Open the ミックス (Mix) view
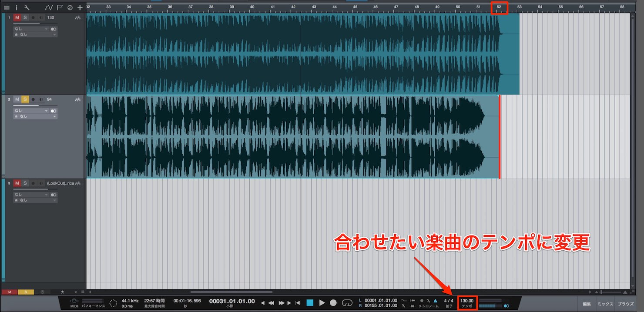Screen dimensions: 644x312 coord(605,304)
